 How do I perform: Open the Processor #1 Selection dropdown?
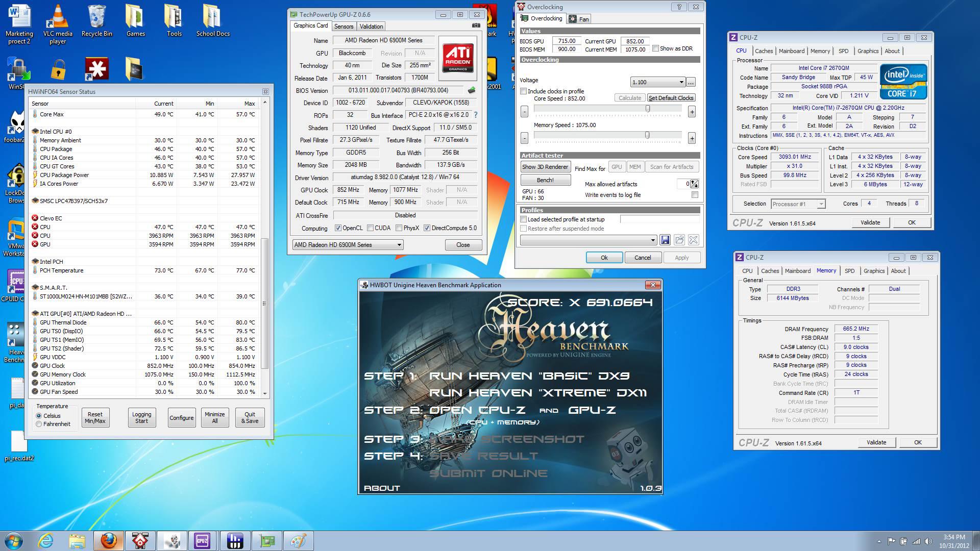pyautogui.click(x=798, y=204)
